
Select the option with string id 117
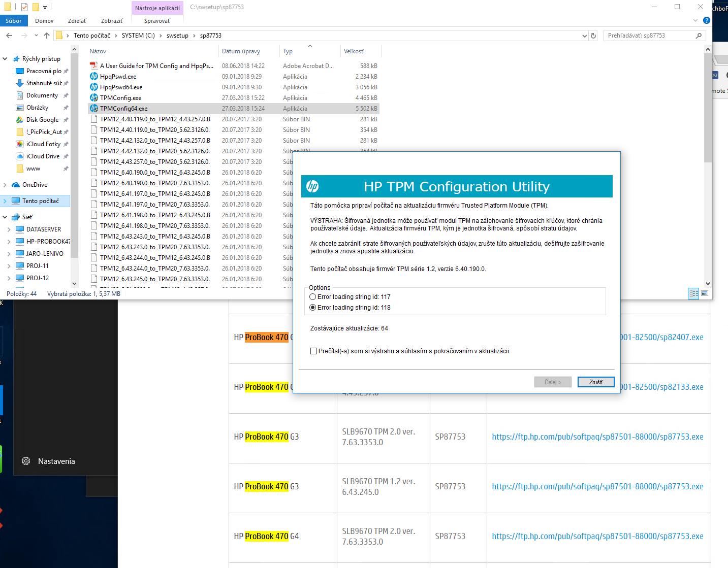click(313, 297)
